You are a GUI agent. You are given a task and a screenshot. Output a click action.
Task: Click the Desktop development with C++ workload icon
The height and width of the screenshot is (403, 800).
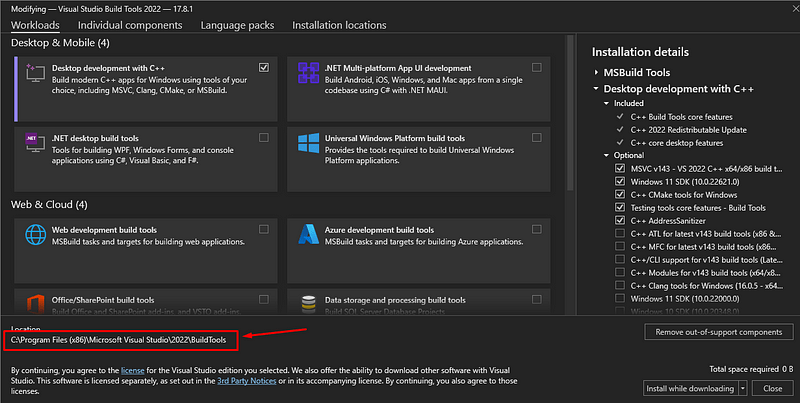[x=35, y=73]
